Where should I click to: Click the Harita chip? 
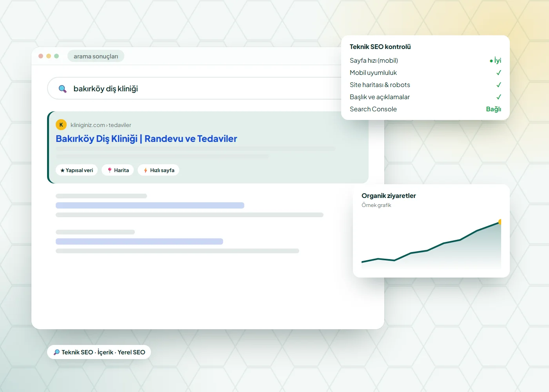coord(118,170)
